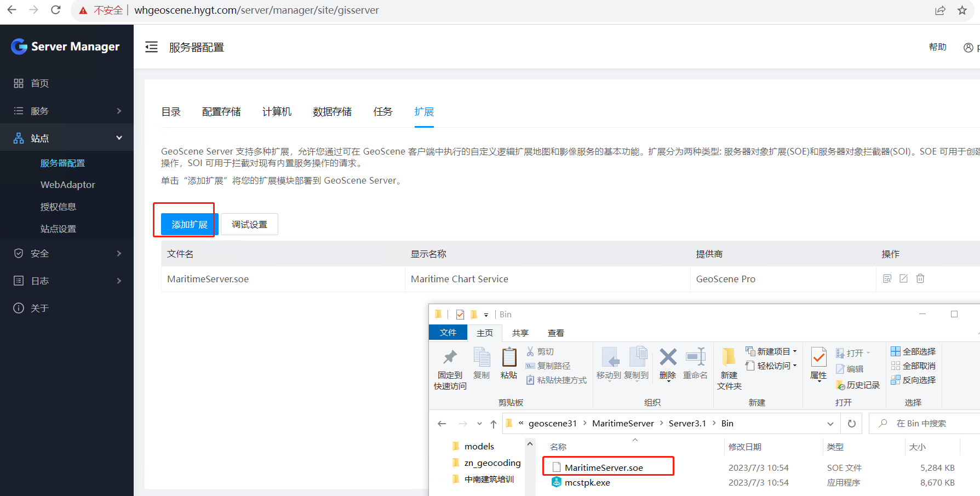Viewport: 980px width, 496px height.
Task: Select the 扩展 tab
Action: pos(424,112)
